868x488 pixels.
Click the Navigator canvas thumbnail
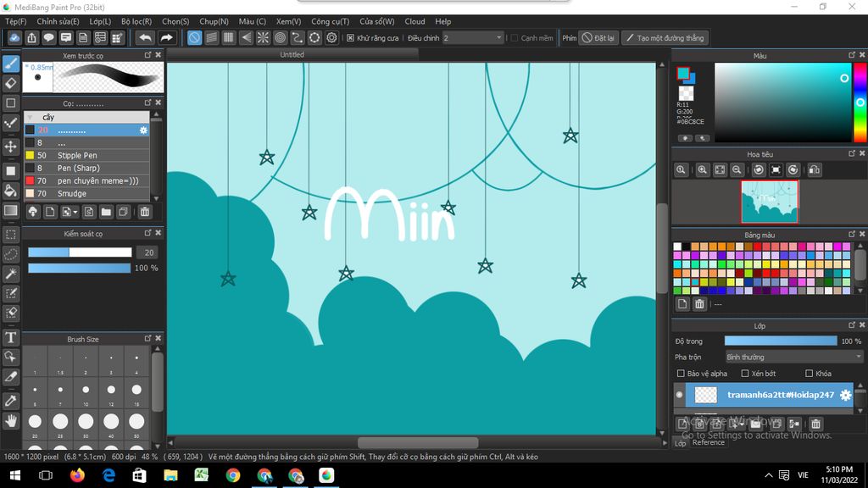tap(770, 202)
